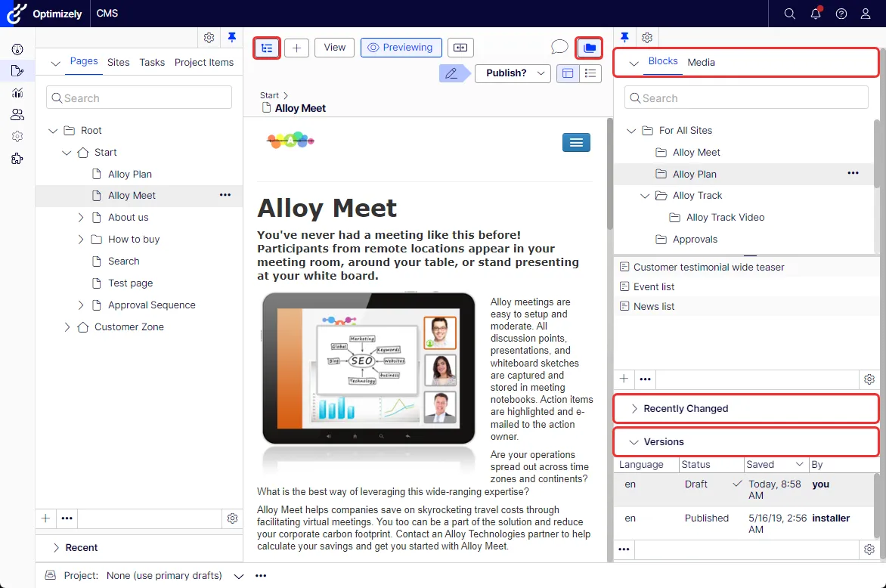This screenshot has height=588, width=886.
Task: Click the View button
Action: click(x=334, y=48)
